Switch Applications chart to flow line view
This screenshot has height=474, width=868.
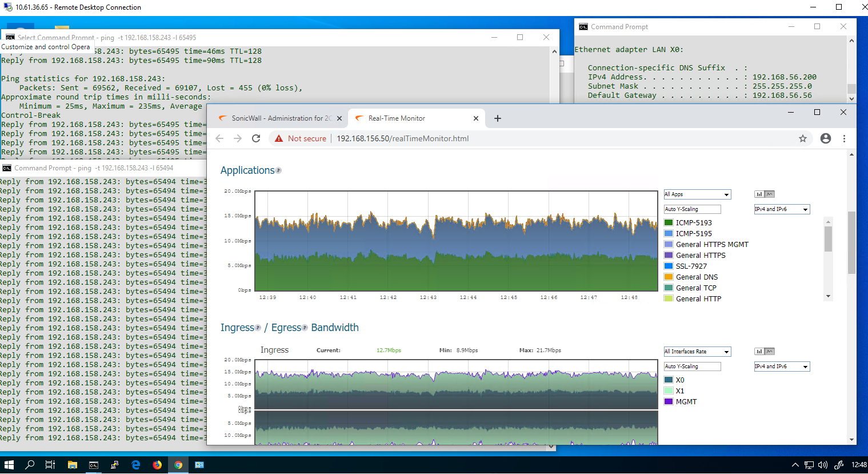770,194
